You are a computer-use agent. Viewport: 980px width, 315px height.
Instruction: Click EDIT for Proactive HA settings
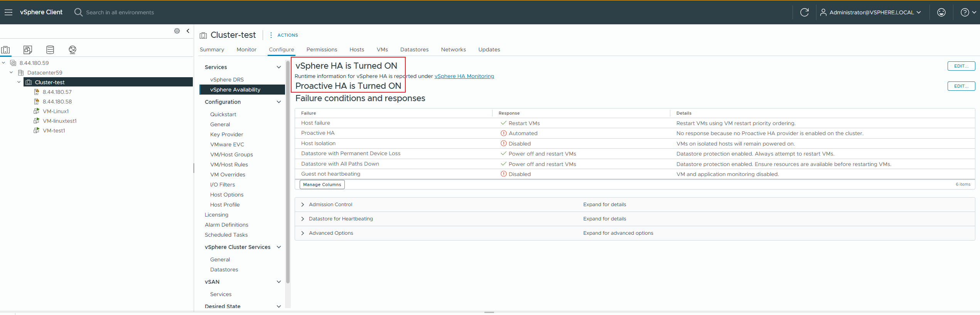click(x=961, y=86)
